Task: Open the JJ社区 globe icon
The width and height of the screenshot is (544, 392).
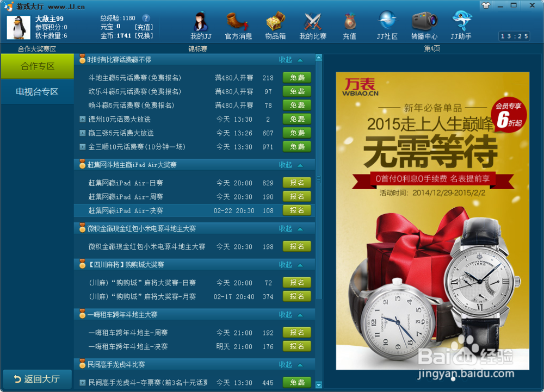Action: point(387,21)
